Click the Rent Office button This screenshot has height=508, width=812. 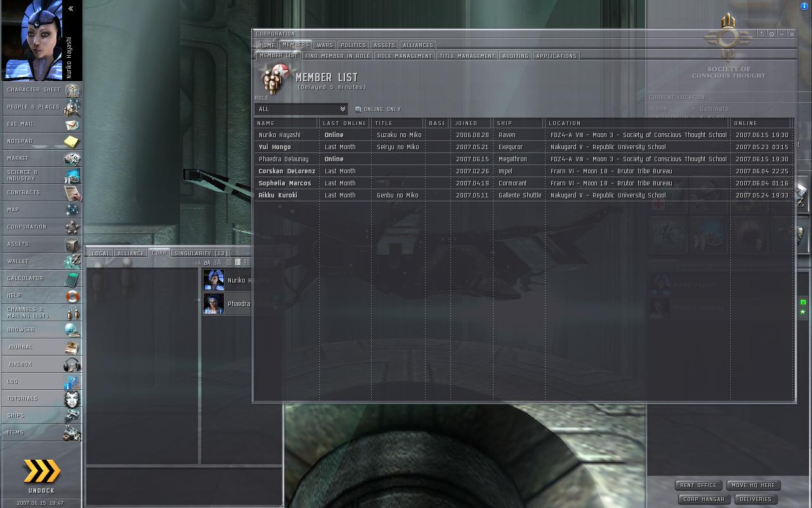click(698, 485)
